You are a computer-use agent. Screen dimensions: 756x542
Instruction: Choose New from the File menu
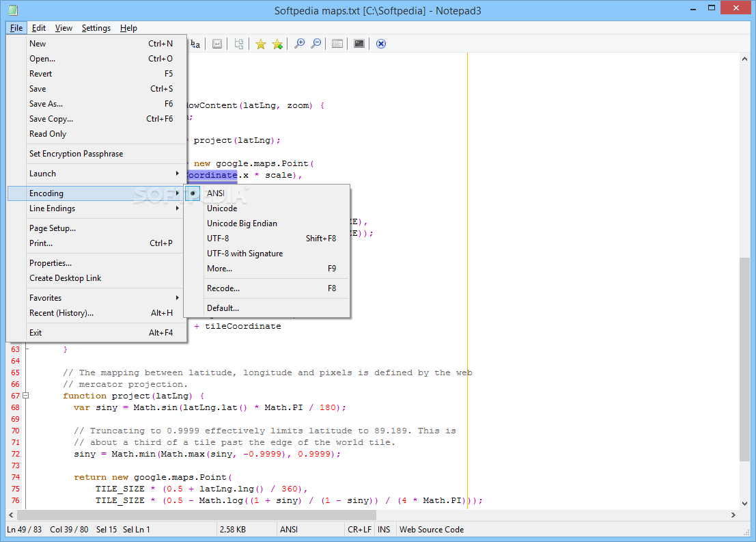point(96,44)
